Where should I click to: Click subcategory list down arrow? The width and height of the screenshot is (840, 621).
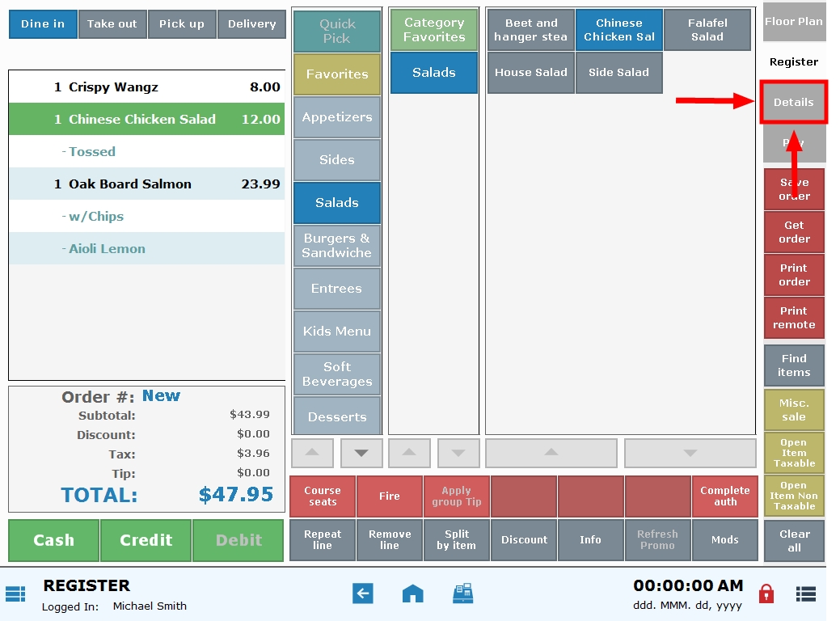[x=458, y=453]
